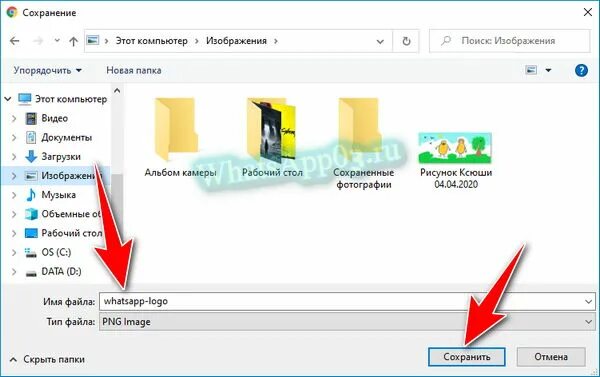600x377 pixels.
Task: Change the view mode icon
Action: pos(531,70)
